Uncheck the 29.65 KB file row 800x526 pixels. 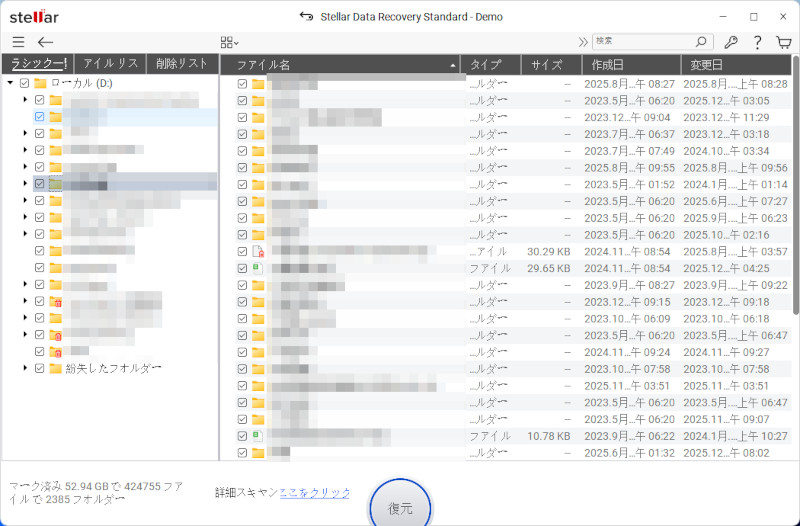point(242,268)
